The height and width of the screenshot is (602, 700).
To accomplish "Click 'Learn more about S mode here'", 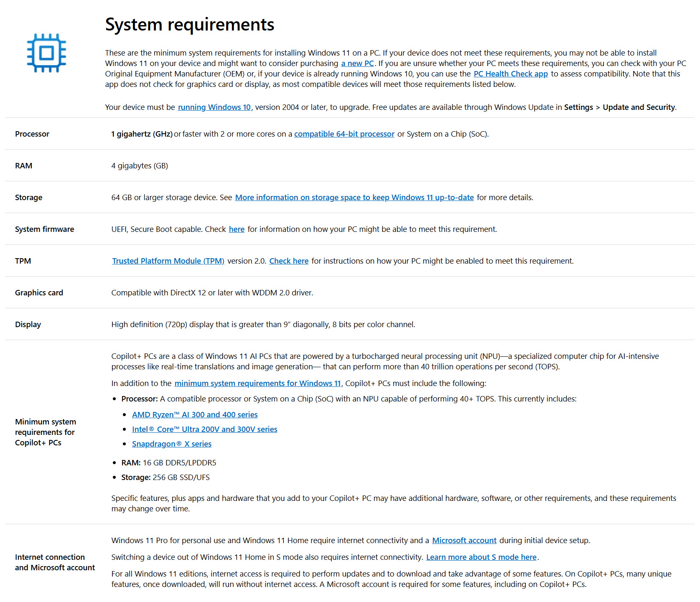I will pos(481,557).
